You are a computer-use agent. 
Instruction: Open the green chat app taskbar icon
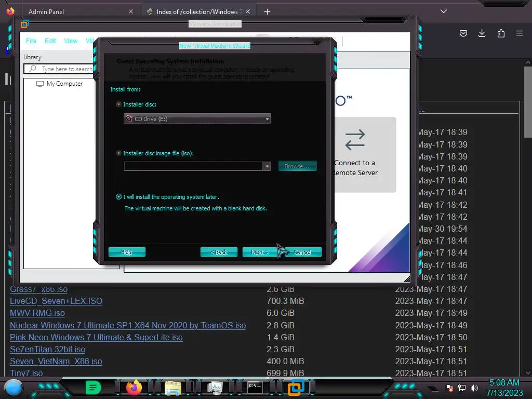94,388
